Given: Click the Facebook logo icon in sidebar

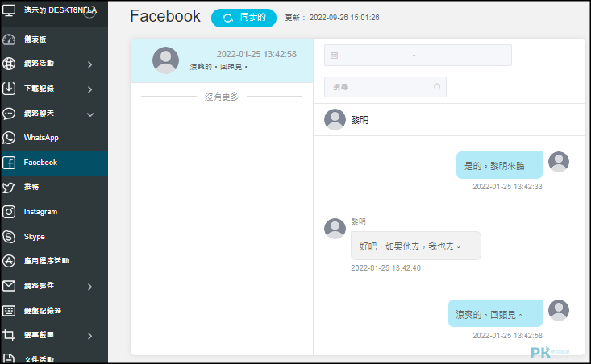Looking at the screenshot, I should coord(9,163).
